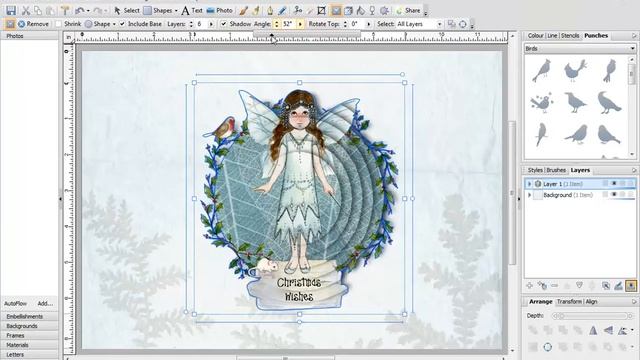Click the Undo arrow icon
Screen dimensions: 640x360
tap(80, 11)
